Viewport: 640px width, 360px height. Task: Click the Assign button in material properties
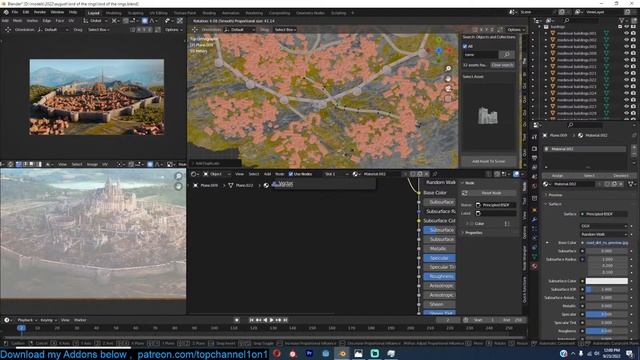[557, 176]
